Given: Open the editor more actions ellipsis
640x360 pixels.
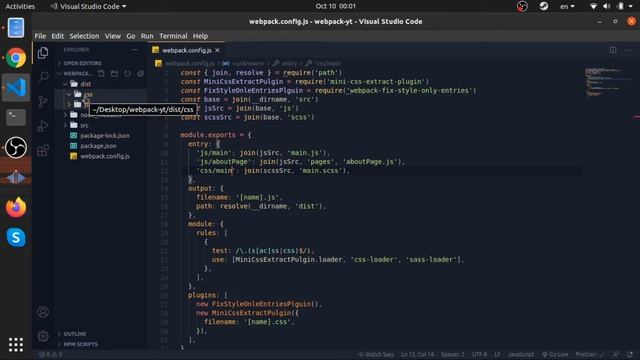Looking at the screenshot, I should tap(628, 50).
